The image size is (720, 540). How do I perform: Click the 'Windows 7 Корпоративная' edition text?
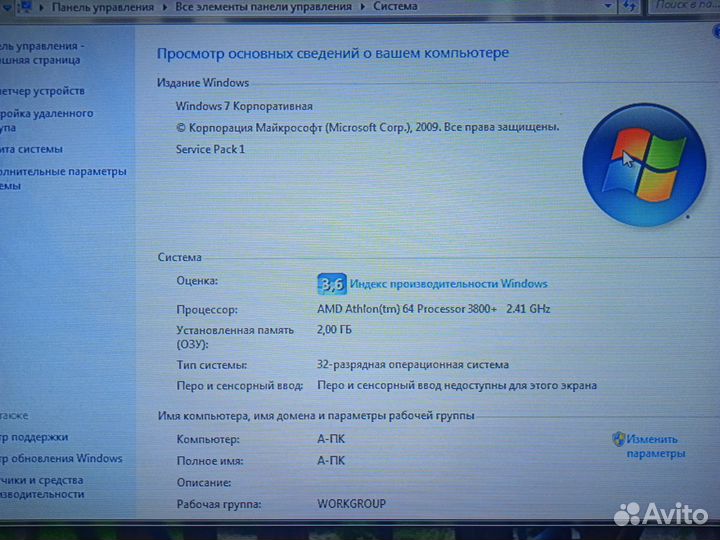pos(244,106)
